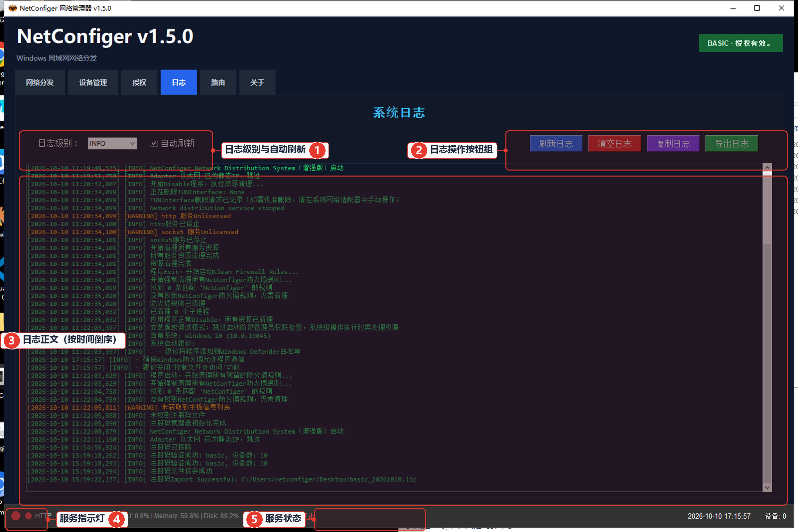798x532 pixels.
Task: Click the 日志级别 label
Action: pos(58,143)
